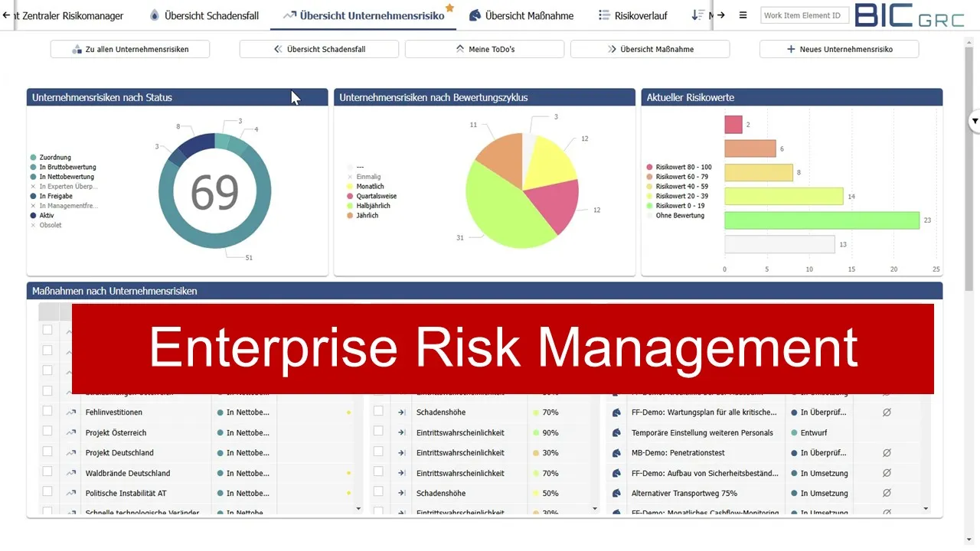The image size is (980, 551).
Task: Click the star icon on the Übersicht Unternehmensrisiko tab
Action: (x=450, y=8)
